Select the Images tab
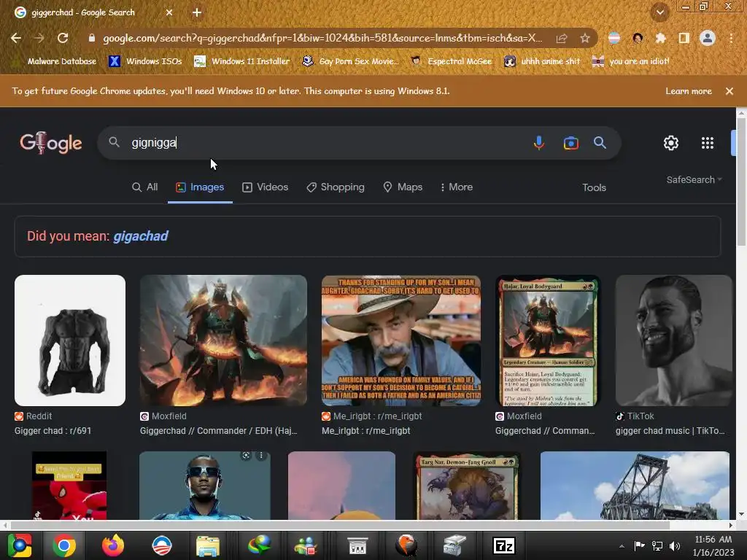747x560 pixels. tap(200, 187)
